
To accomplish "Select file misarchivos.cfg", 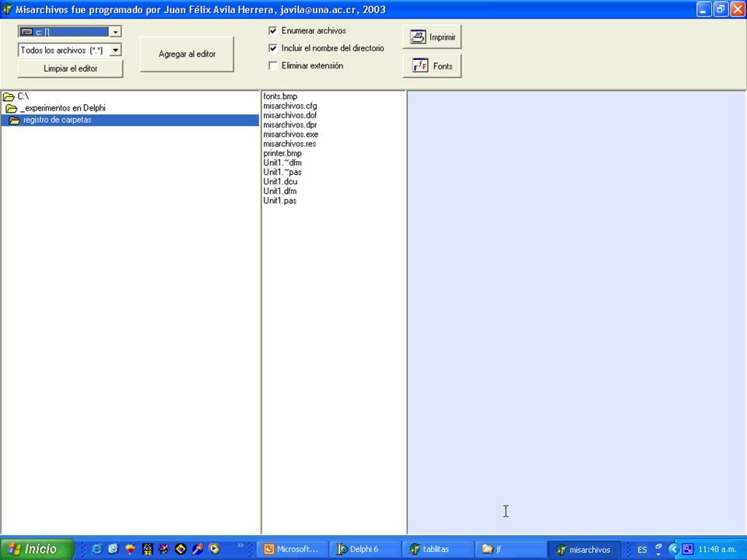I will [290, 106].
